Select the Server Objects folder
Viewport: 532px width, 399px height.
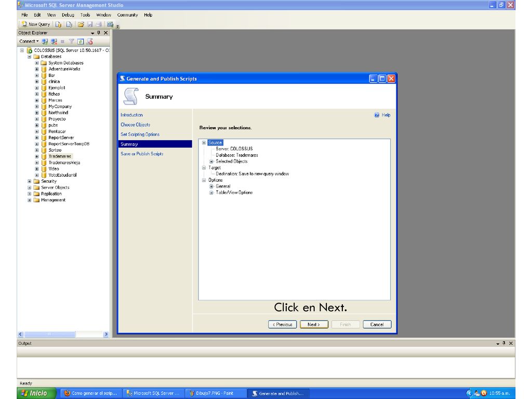click(x=55, y=187)
